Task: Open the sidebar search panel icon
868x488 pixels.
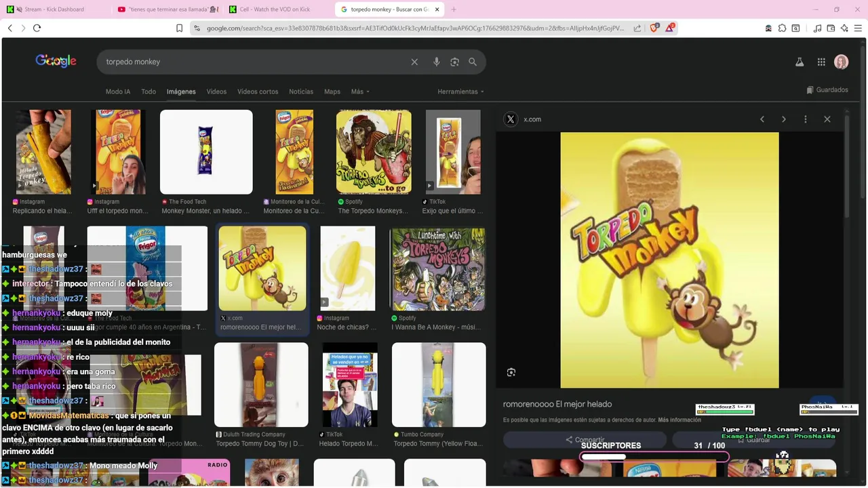Action: (x=795, y=28)
